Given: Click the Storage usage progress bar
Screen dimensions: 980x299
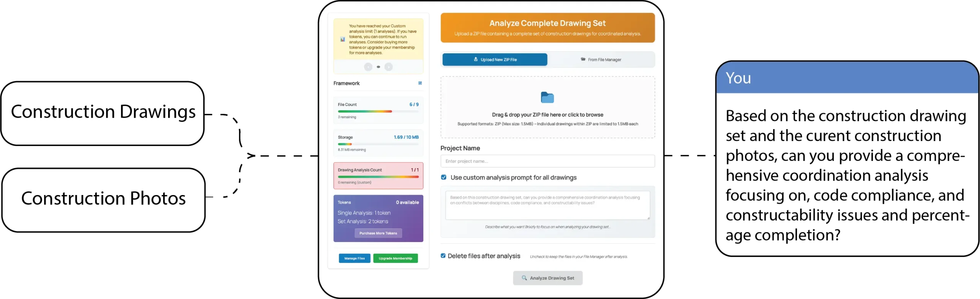Looking at the screenshot, I should pyautogui.click(x=378, y=144).
